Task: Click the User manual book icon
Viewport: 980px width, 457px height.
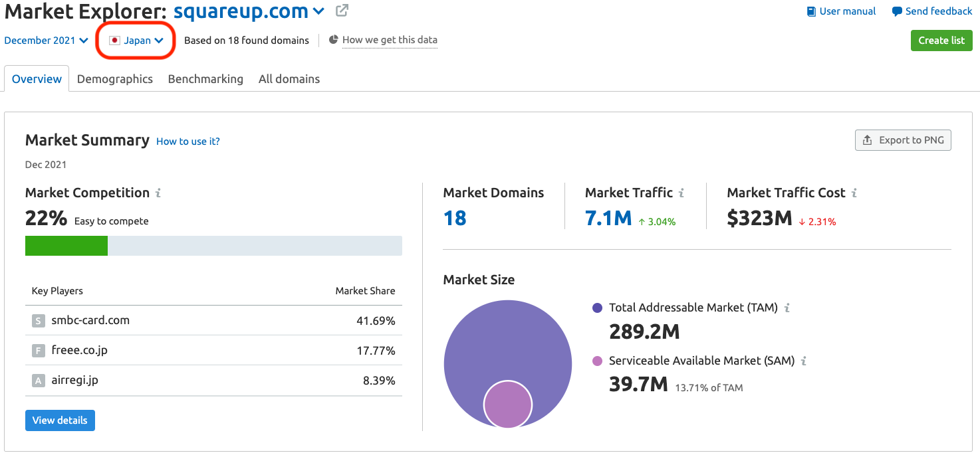Action: (811, 11)
